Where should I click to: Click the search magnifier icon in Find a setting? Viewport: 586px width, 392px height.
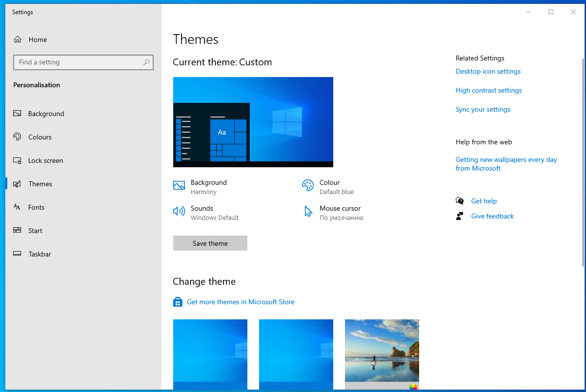[146, 62]
